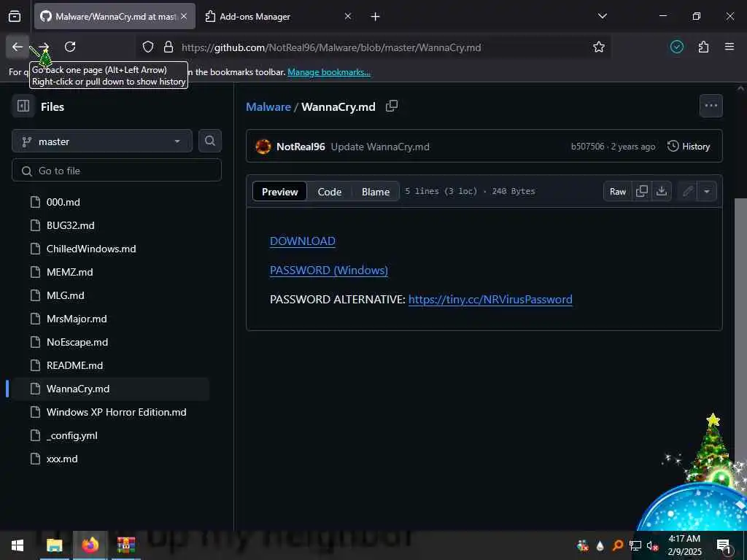Copy file path icon next to WannaCry.md
Image resolution: width=747 pixels, height=560 pixels.
tap(392, 106)
